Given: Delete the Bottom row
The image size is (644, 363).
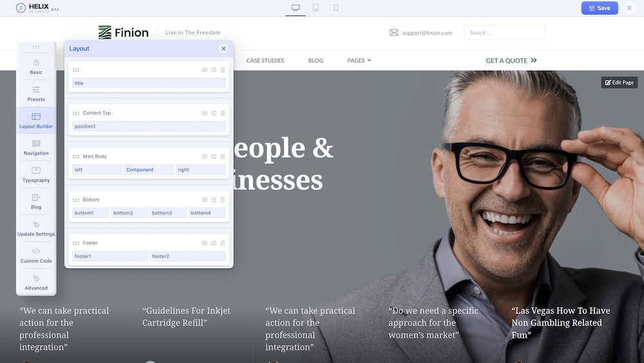Looking at the screenshot, I should tap(223, 200).
